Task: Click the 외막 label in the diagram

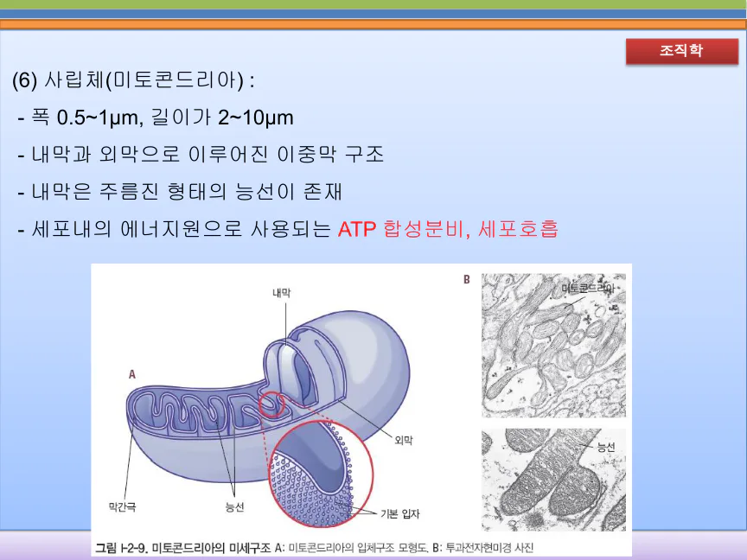Action: click(x=403, y=440)
